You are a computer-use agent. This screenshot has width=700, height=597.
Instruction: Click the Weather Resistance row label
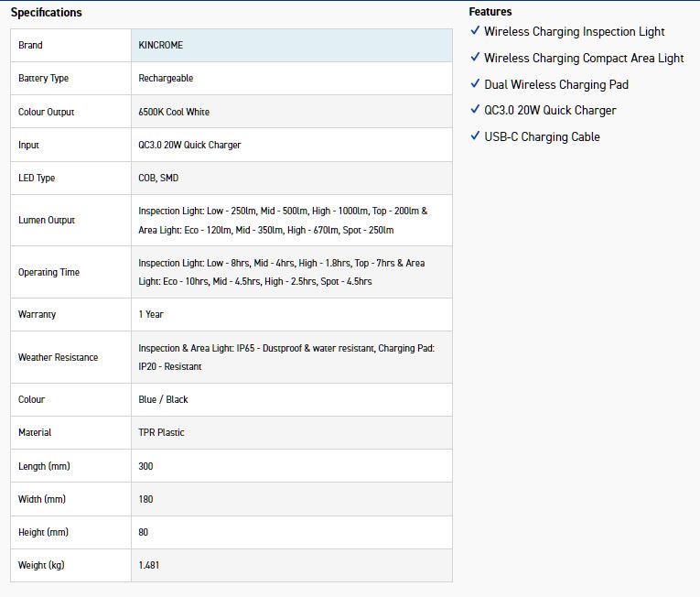point(58,357)
